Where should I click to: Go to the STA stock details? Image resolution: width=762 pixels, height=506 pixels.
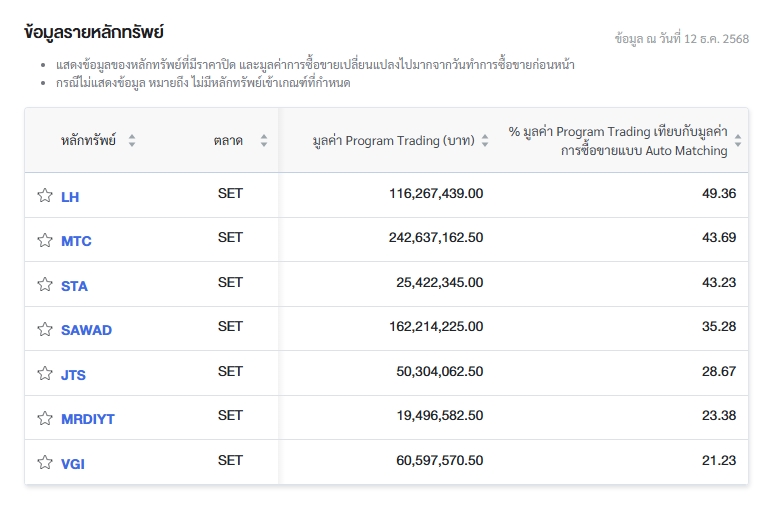74,286
